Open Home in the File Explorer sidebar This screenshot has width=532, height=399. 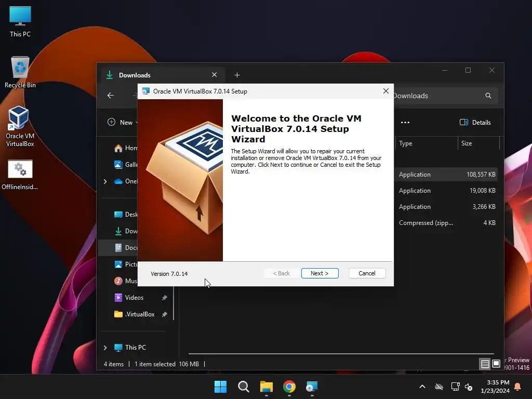[x=126, y=148]
